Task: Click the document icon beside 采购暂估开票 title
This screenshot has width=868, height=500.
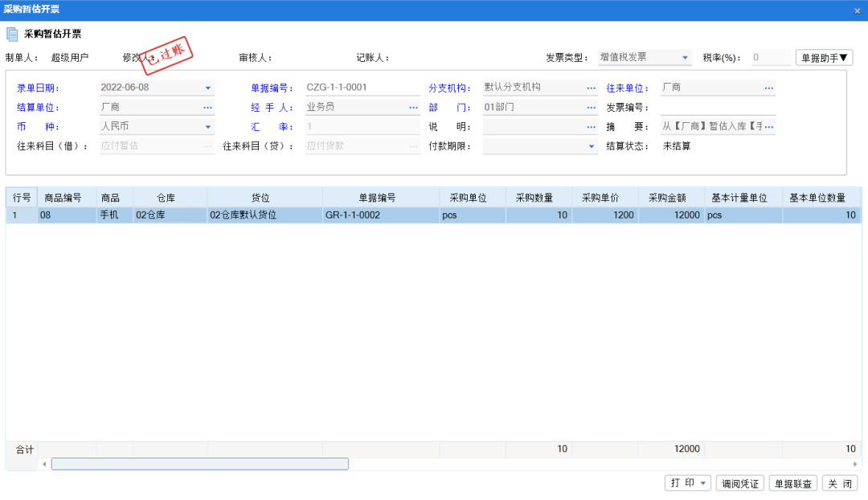Action: pyautogui.click(x=11, y=34)
